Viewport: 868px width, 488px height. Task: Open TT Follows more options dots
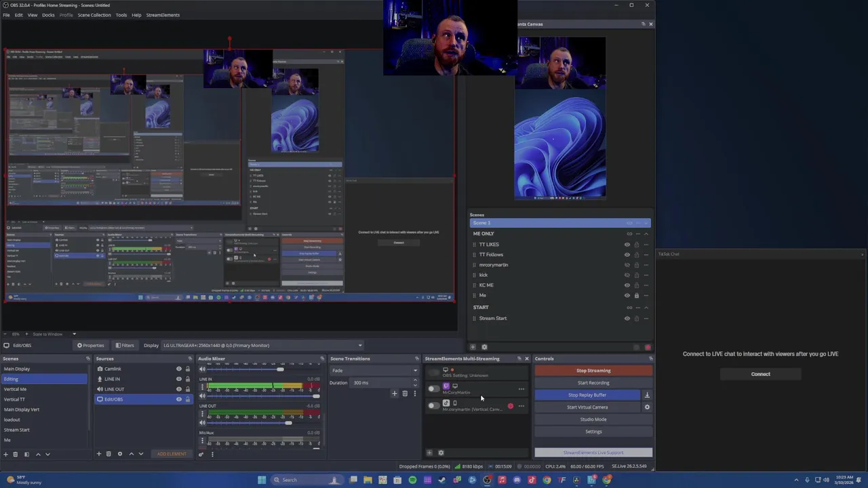coord(646,255)
